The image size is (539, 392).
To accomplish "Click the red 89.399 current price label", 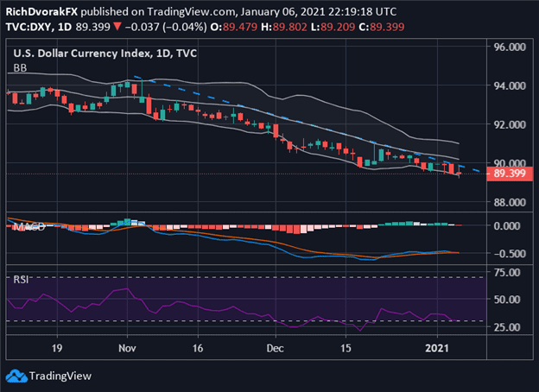I will click(510, 174).
